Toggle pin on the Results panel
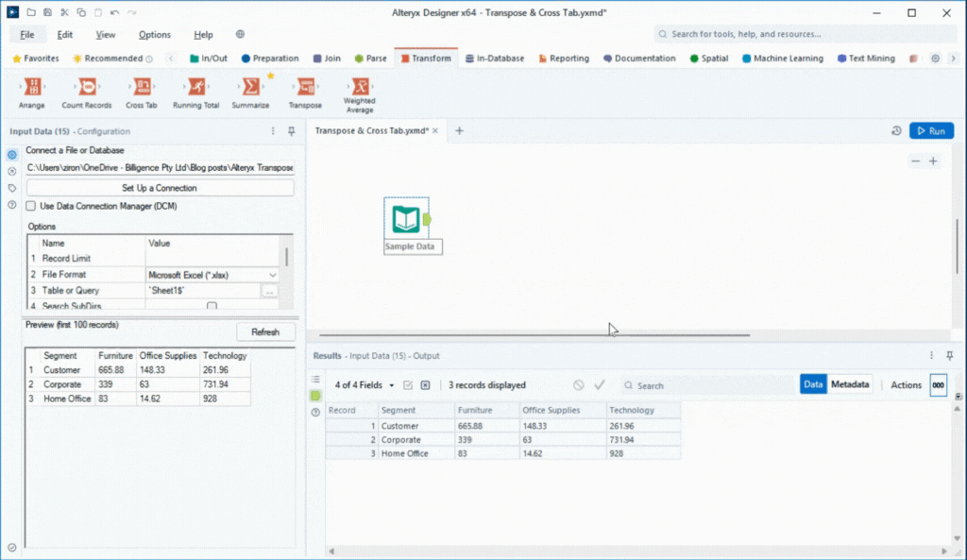Viewport: 967px width, 560px height. click(950, 355)
